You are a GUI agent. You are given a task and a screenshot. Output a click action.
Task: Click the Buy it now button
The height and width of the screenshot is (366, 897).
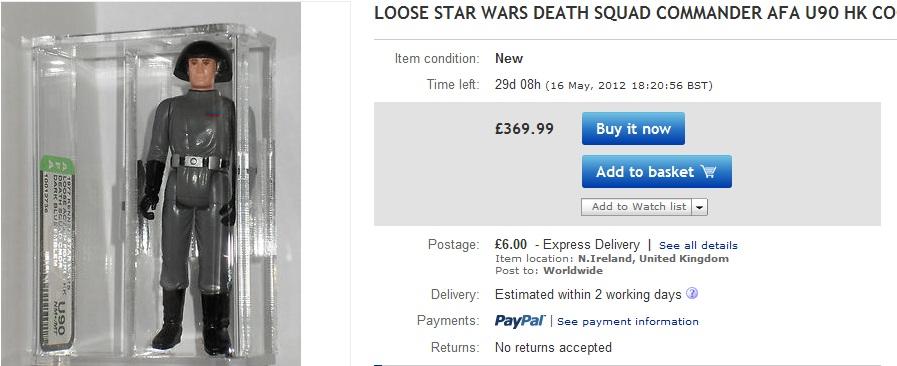click(633, 129)
